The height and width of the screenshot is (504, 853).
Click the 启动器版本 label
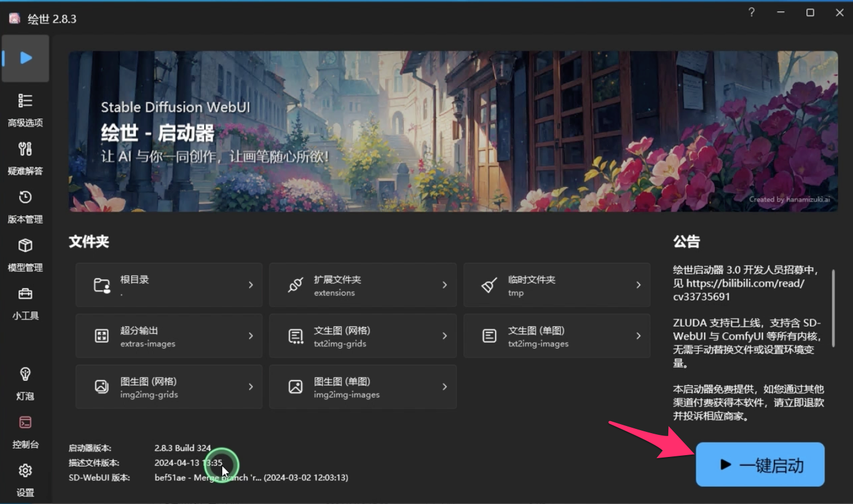pyautogui.click(x=90, y=448)
